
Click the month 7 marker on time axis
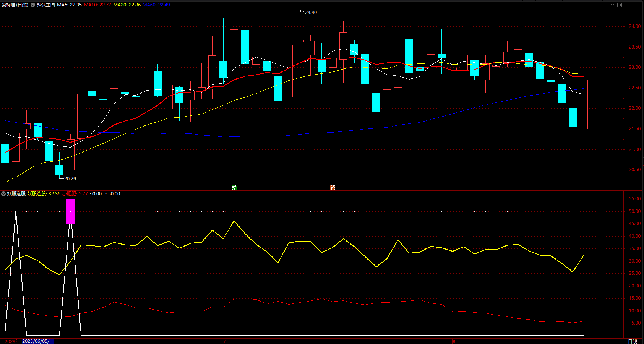coord(224,341)
